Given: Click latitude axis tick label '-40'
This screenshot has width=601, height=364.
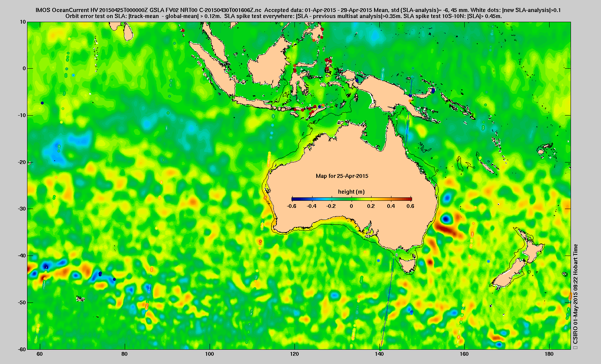Looking at the screenshot, I should (22, 256).
